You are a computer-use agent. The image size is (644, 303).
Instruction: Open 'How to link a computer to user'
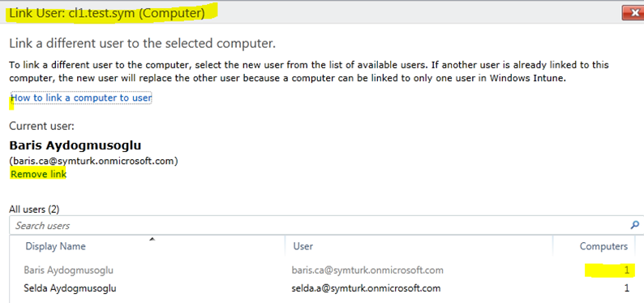point(81,97)
